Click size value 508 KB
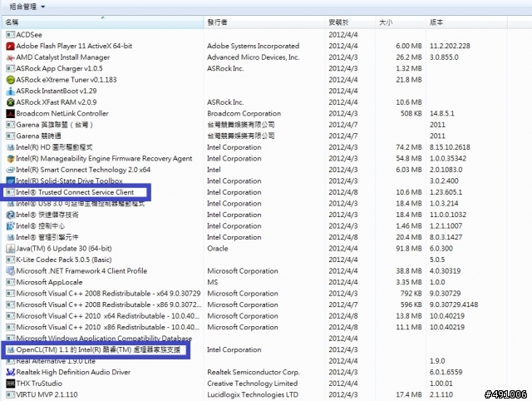Viewport: 532px width, 401px height. pyautogui.click(x=411, y=113)
